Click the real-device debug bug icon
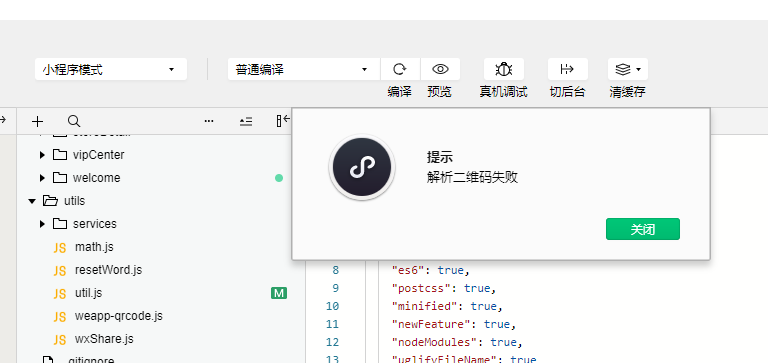The width and height of the screenshot is (768, 363). [504, 69]
